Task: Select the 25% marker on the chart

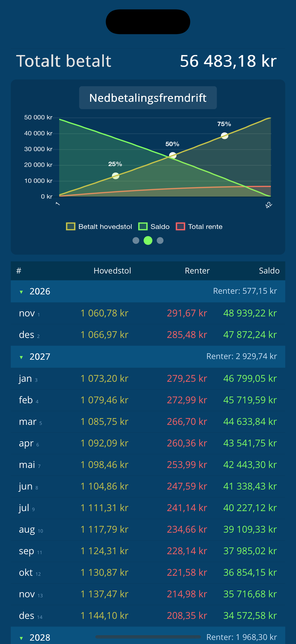Action: coord(115,176)
